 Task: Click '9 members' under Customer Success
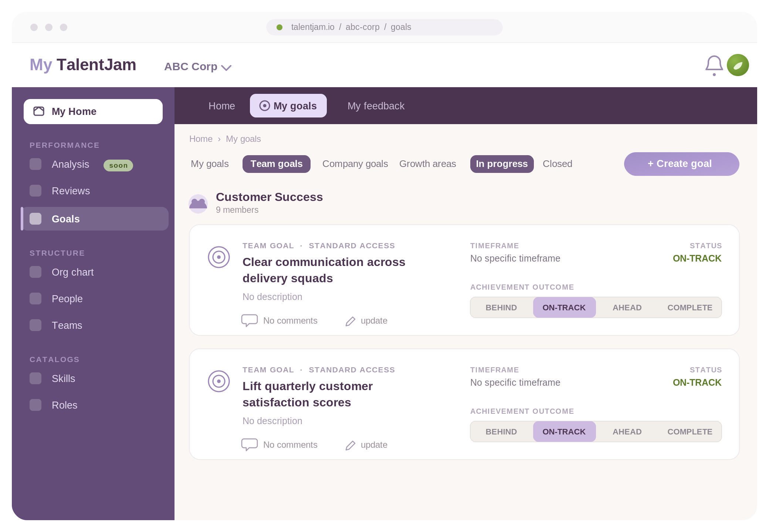237,210
